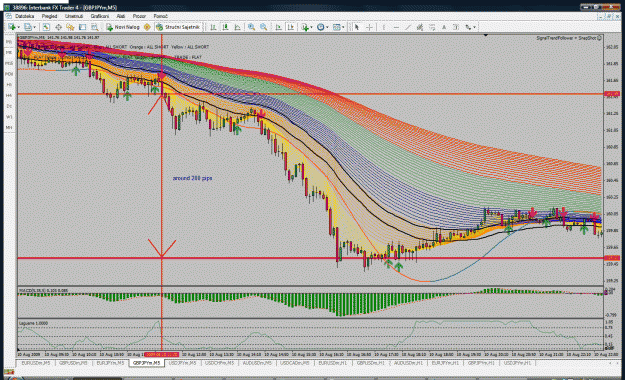
Task: Open the new chart dropdown arrow
Action: 18,28
